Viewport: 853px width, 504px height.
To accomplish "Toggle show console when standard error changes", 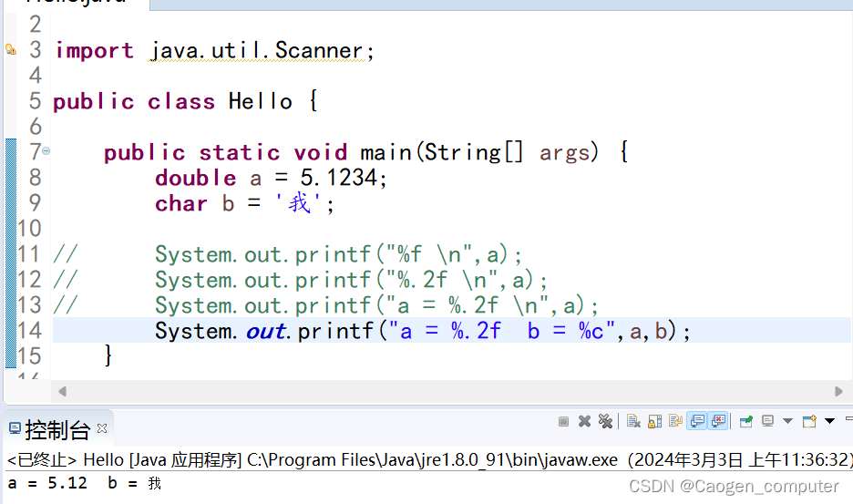I will coord(719,421).
